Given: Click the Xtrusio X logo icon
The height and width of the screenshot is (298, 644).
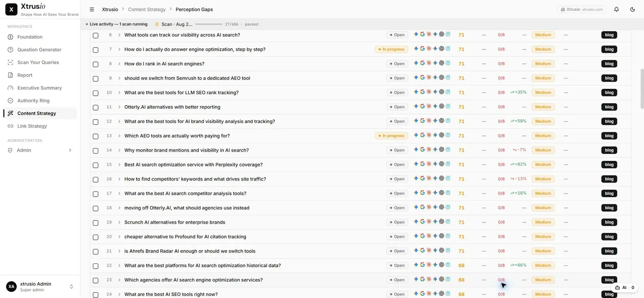Looking at the screenshot, I should (11, 9).
